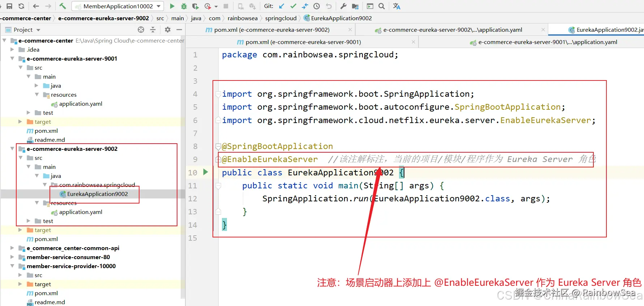Viewport: 644px width, 306px height.
Task: Open Project panel options gear
Action: [168, 30]
